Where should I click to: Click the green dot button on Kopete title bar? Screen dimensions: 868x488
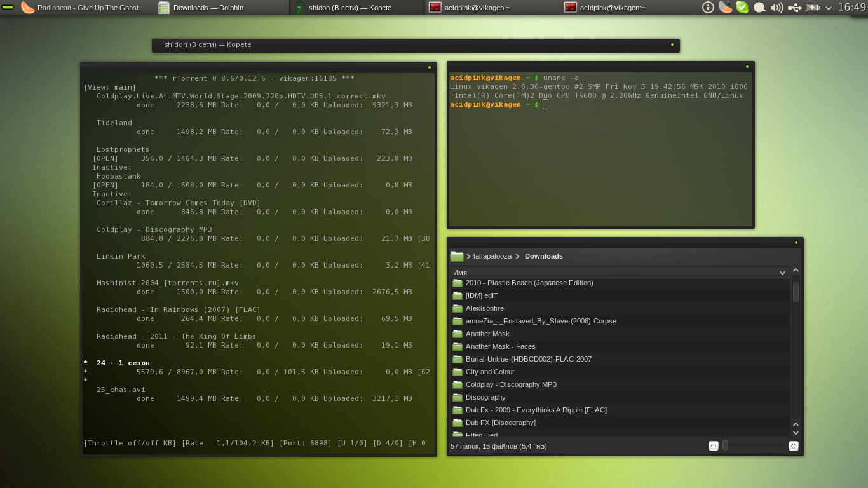coord(672,44)
